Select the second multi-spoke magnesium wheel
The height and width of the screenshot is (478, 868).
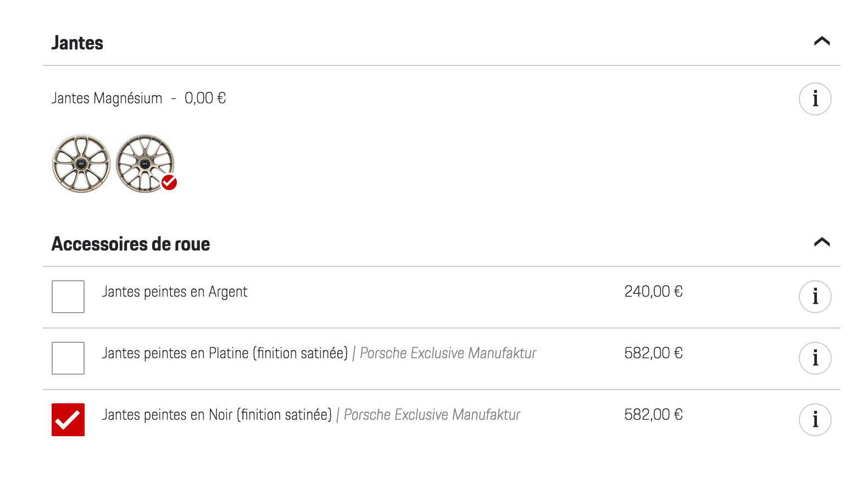[x=145, y=164]
